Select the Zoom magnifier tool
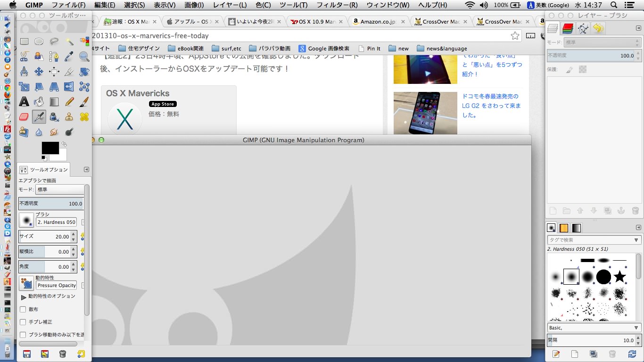 pos(84,57)
